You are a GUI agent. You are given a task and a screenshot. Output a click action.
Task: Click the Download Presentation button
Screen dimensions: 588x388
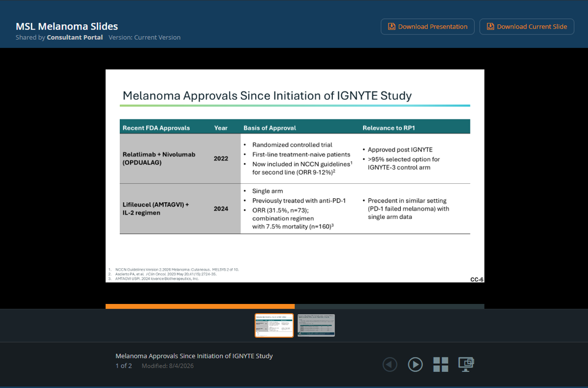(x=427, y=26)
